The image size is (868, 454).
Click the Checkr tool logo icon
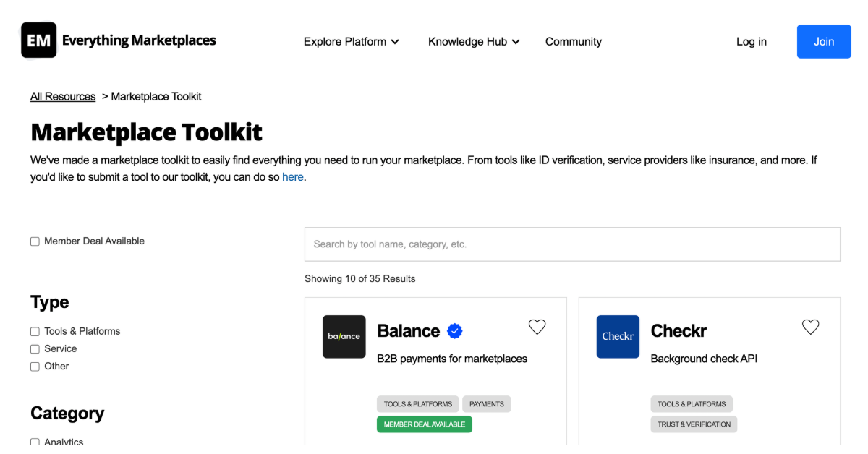(x=618, y=336)
